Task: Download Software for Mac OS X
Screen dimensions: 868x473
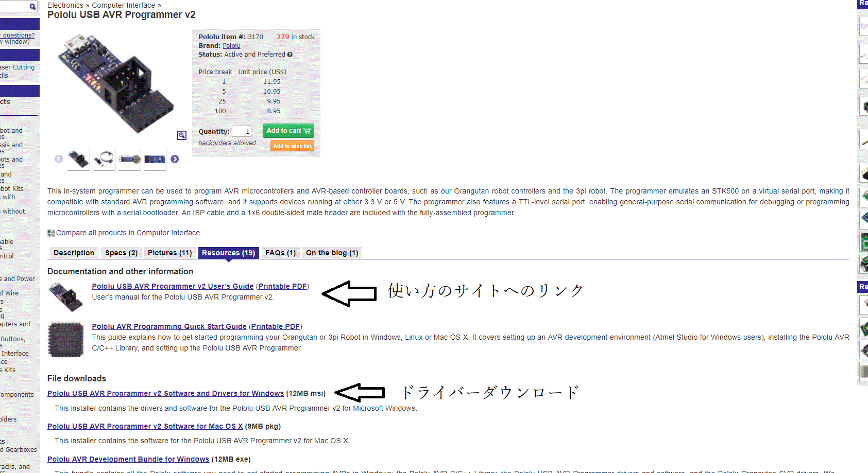Action: coord(145,427)
